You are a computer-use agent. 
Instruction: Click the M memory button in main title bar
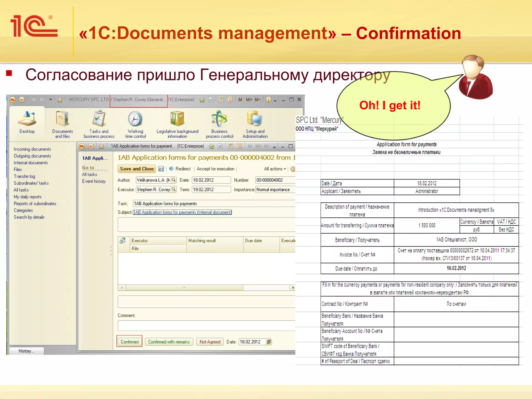pos(240,99)
